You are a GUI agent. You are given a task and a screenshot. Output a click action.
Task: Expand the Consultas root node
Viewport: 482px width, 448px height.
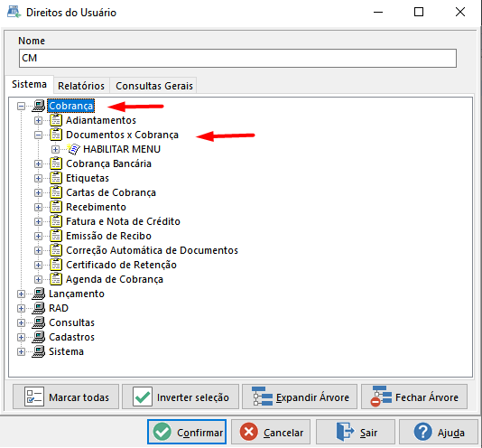pos(21,323)
